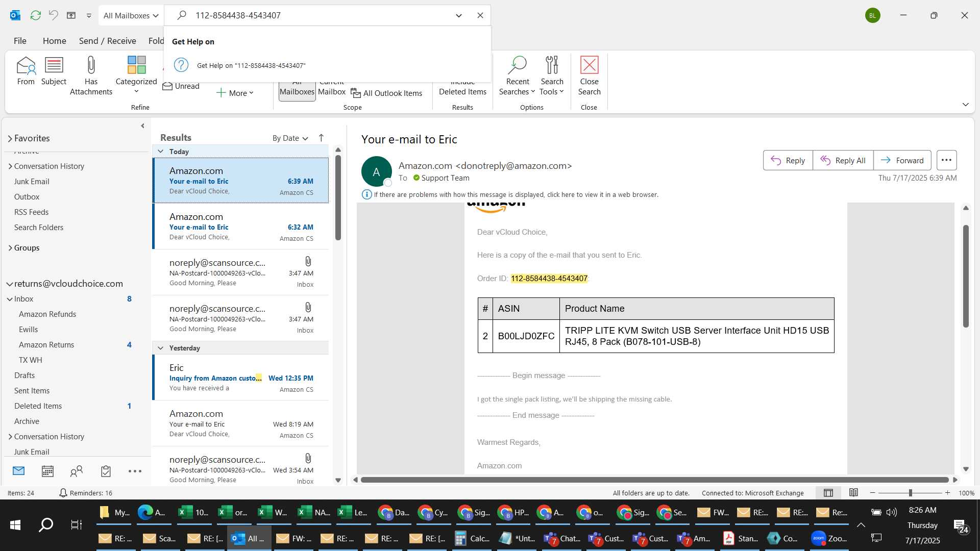Expand search box options chevron
This screenshot has width=980, height=551.
(458, 15)
